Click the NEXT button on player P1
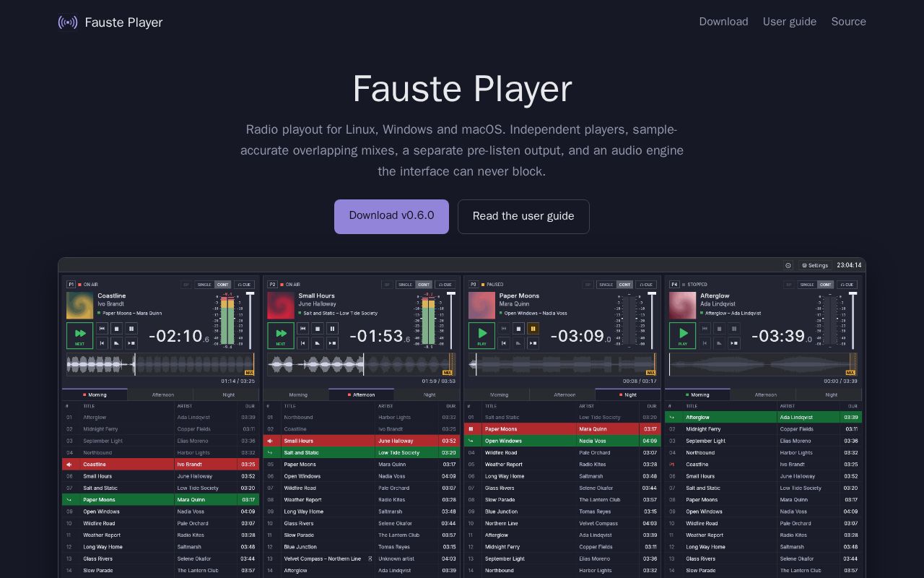Screen dimensions: 924x578 click(79, 335)
